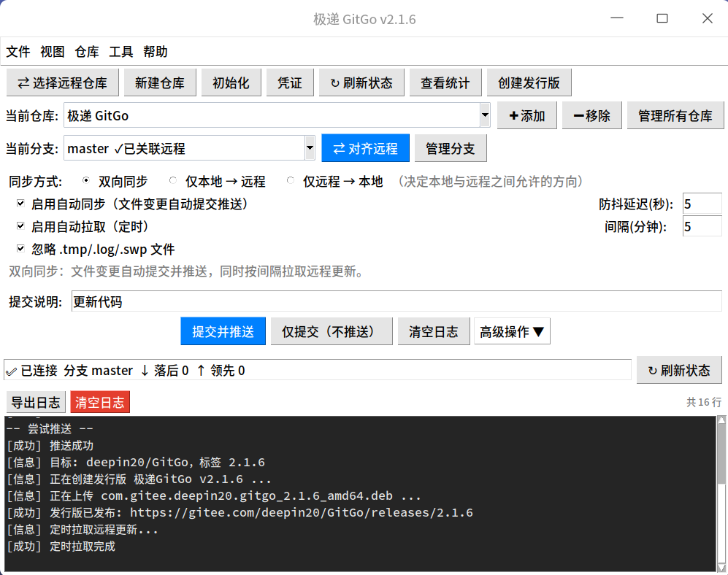Toggle the 启用自动同步 checkbox
728x575 pixels.
pos(20,204)
